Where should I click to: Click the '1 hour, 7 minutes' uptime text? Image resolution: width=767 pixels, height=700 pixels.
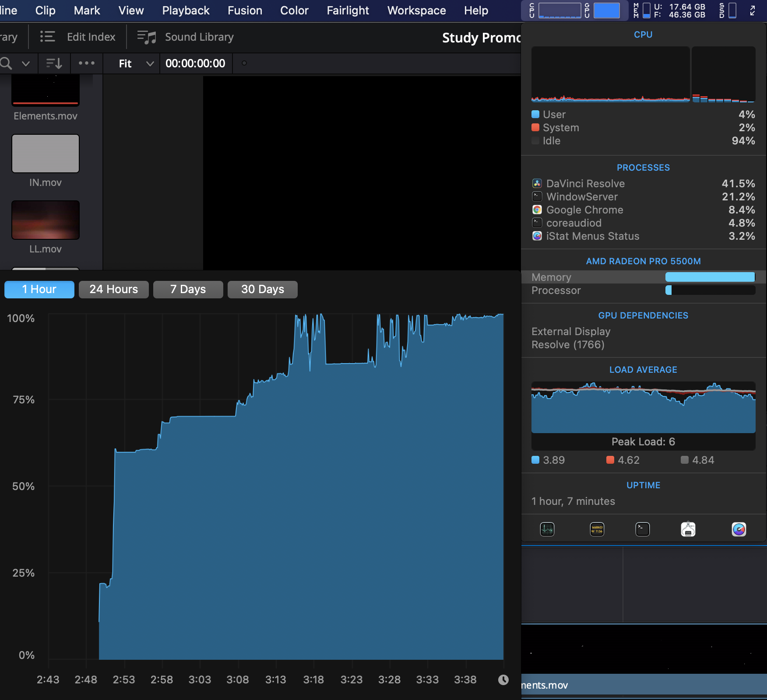click(573, 501)
